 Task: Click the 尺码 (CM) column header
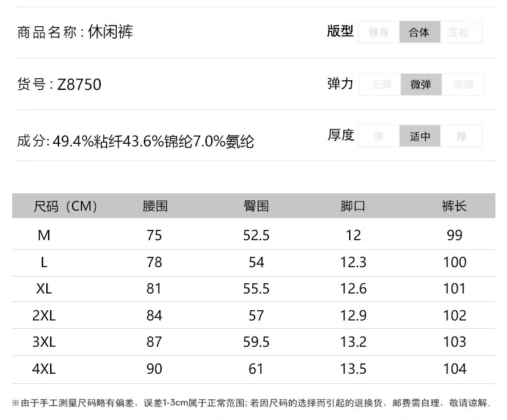point(65,206)
